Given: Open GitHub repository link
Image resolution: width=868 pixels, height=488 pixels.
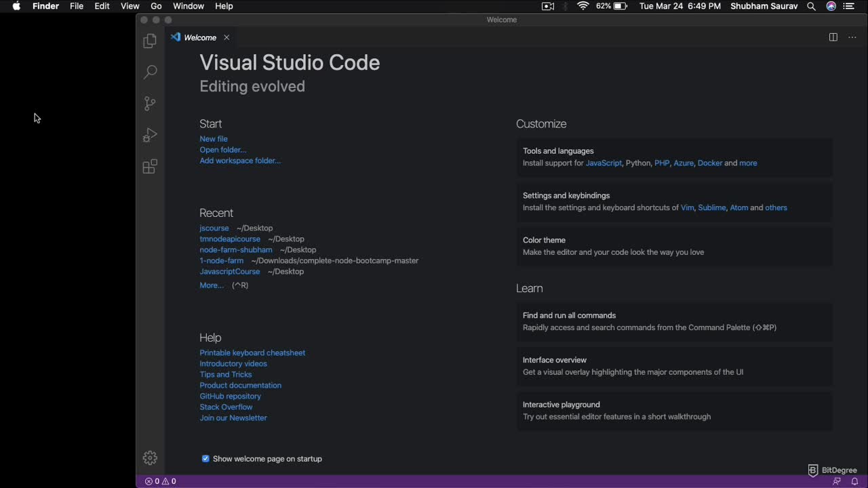Looking at the screenshot, I should click(x=231, y=396).
